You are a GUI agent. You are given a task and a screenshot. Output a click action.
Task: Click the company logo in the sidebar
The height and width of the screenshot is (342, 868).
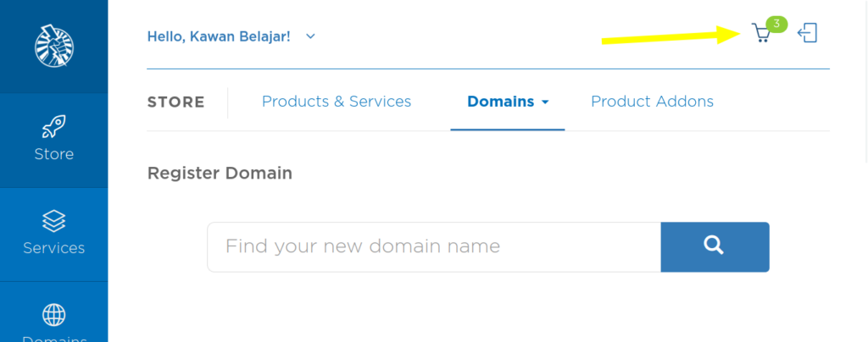(x=54, y=46)
